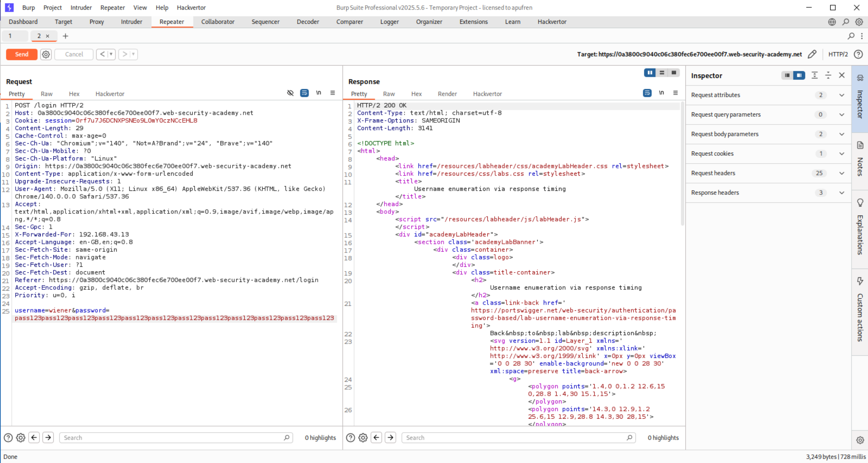This screenshot has width=868, height=463.
Task: Click the Response search input field
Action: point(516,438)
